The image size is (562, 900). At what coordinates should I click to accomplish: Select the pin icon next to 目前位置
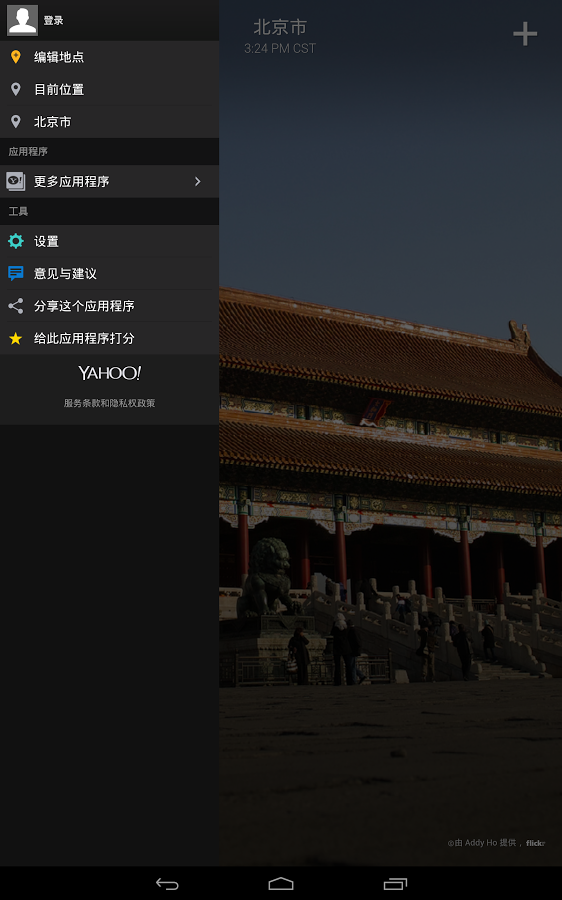click(x=16, y=89)
